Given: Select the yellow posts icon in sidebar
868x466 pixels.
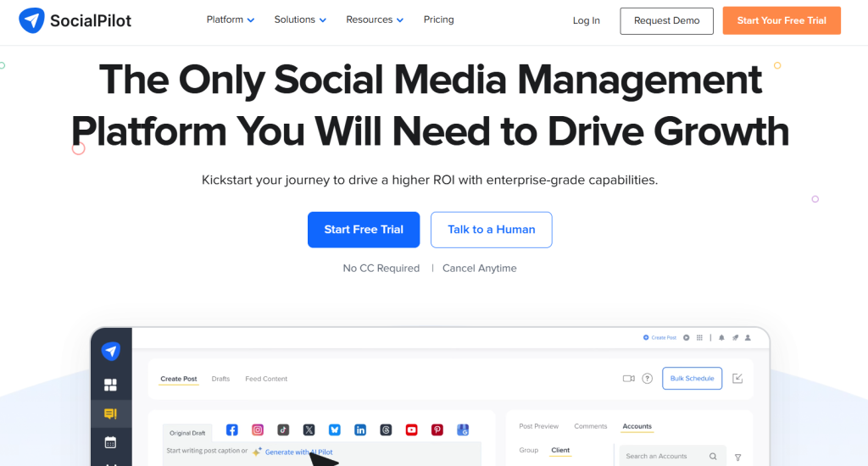Looking at the screenshot, I should point(111,413).
